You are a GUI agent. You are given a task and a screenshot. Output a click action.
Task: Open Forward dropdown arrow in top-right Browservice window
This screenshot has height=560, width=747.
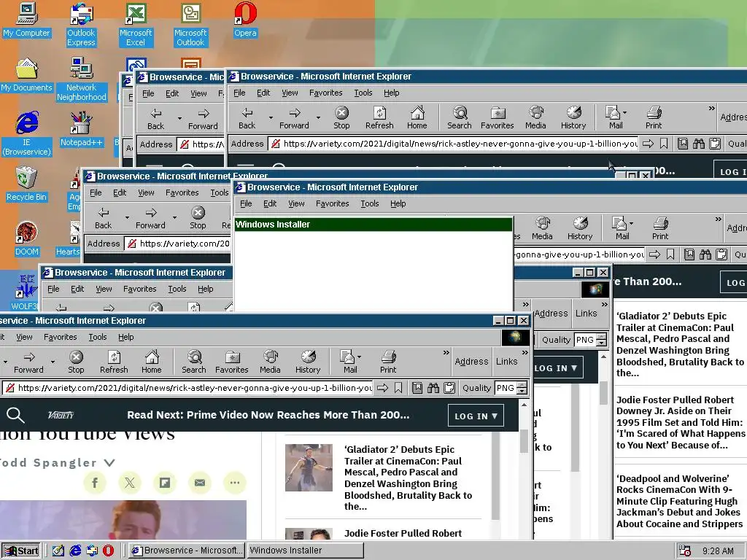(318, 117)
